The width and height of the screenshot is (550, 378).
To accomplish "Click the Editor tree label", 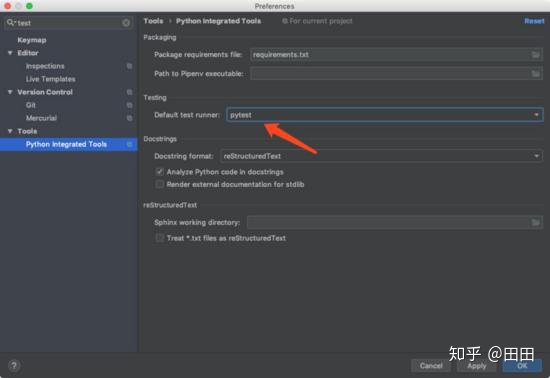I will click(28, 53).
